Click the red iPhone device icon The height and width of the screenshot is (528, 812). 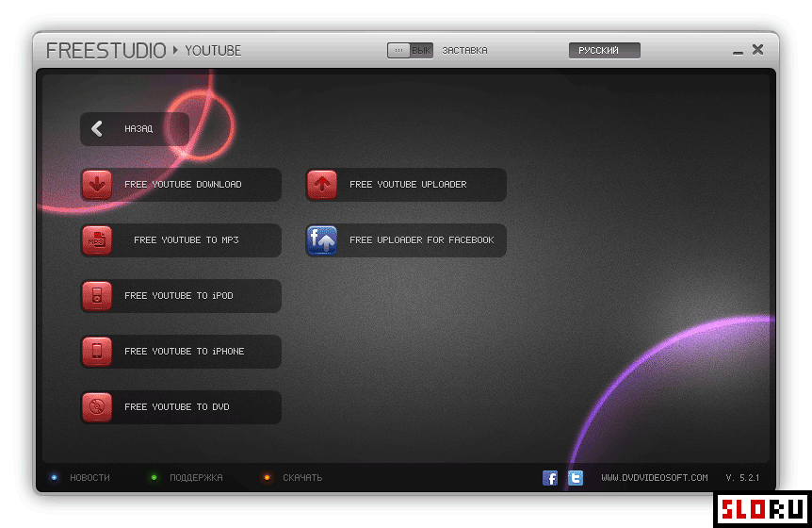tap(97, 352)
